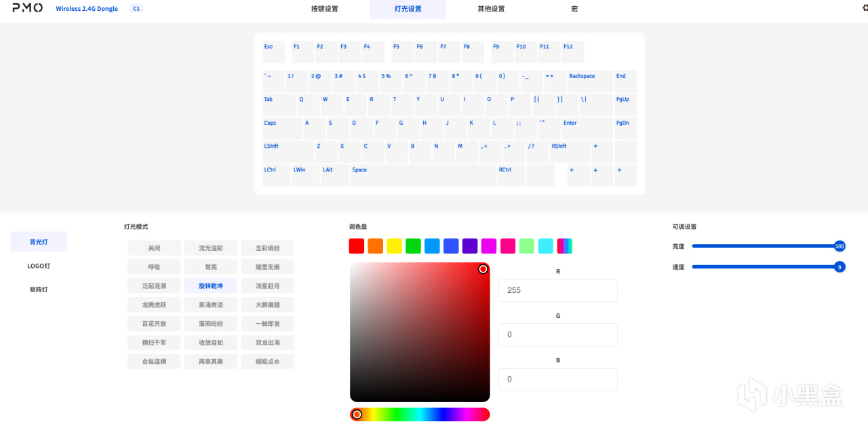Choose the 落雨纷纷 lighting mode

211,324
